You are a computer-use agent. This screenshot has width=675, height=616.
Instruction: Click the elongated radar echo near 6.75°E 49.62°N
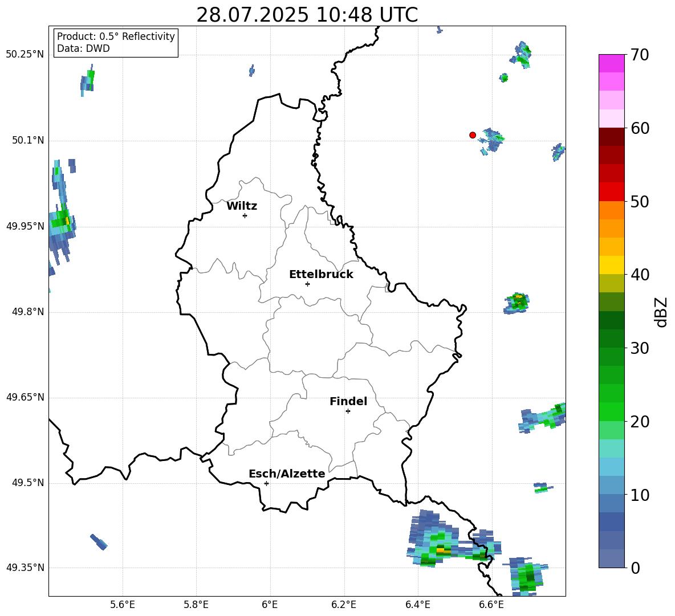click(x=542, y=417)
